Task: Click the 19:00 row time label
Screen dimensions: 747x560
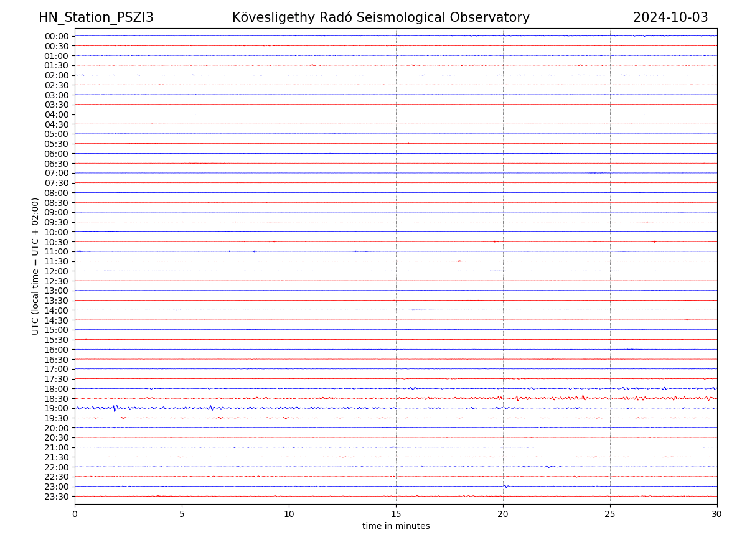Action: point(56,408)
